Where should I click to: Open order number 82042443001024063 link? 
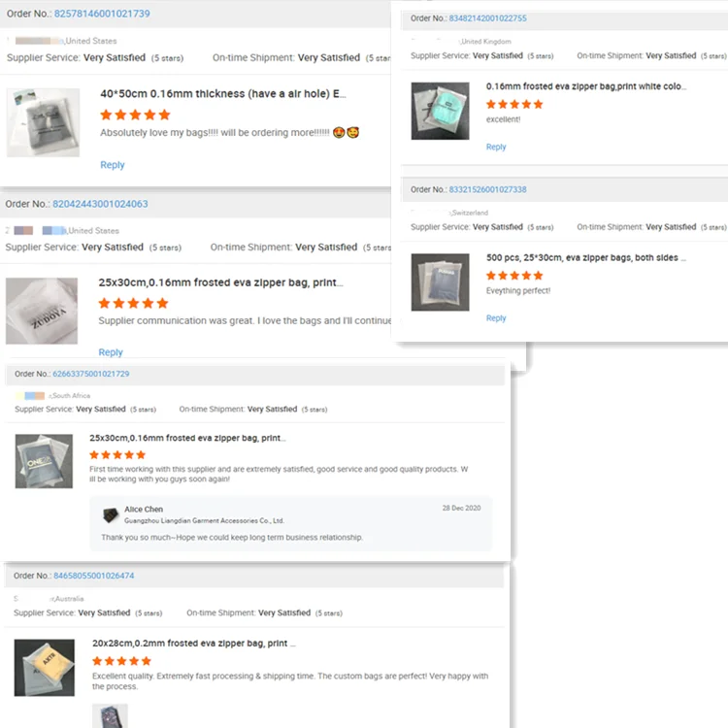[x=100, y=204]
